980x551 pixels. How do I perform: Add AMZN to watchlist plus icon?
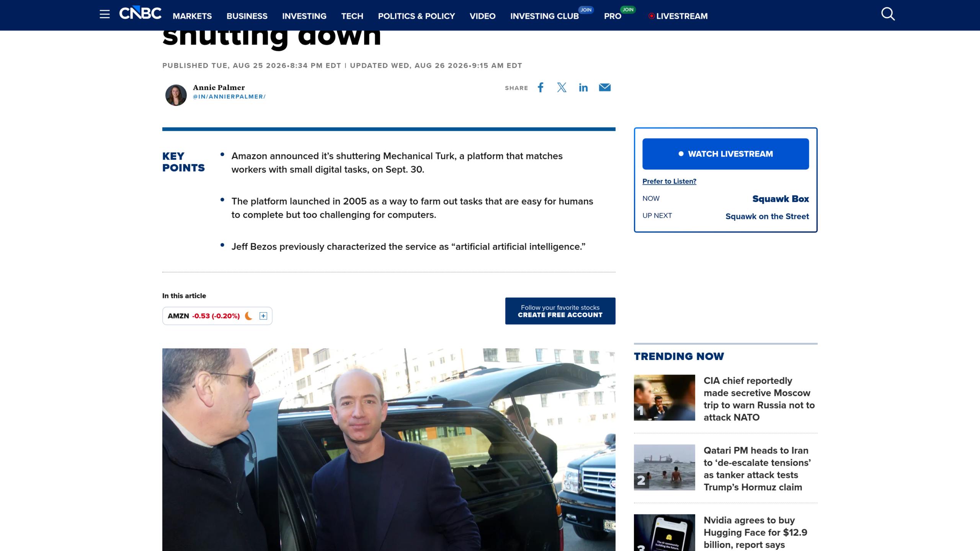263,316
